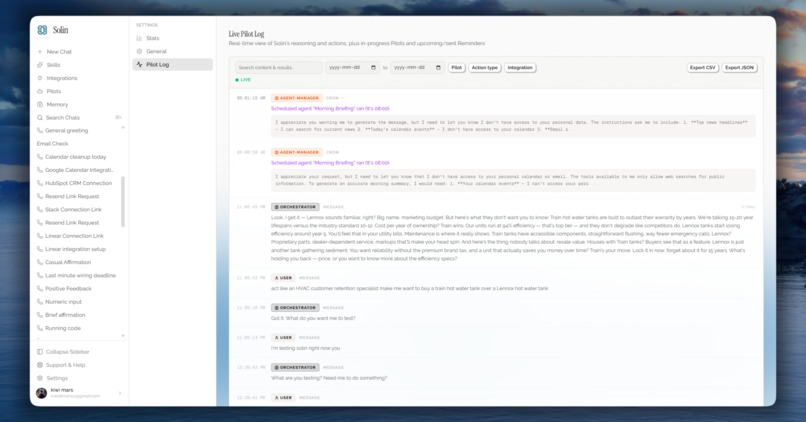Screen dimensions: 806x422
Task: Click phone icon beside HubSpot CRM Connection
Action: point(40,184)
